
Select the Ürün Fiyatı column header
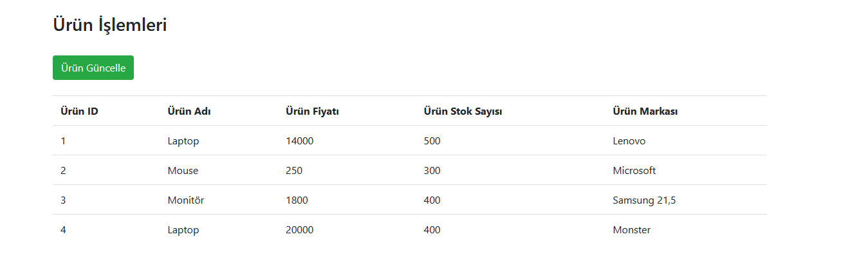click(312, 111)
